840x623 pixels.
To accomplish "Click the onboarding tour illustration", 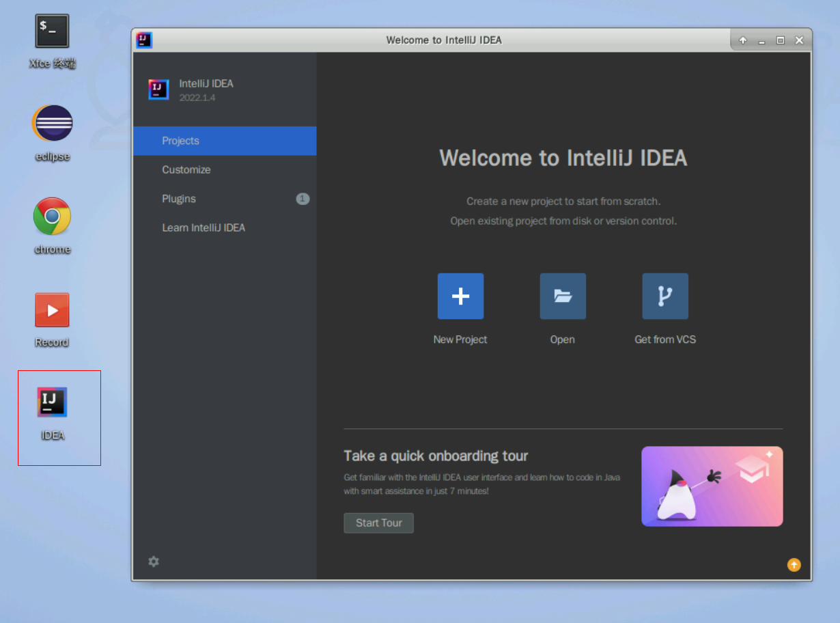I will (712, 486).
